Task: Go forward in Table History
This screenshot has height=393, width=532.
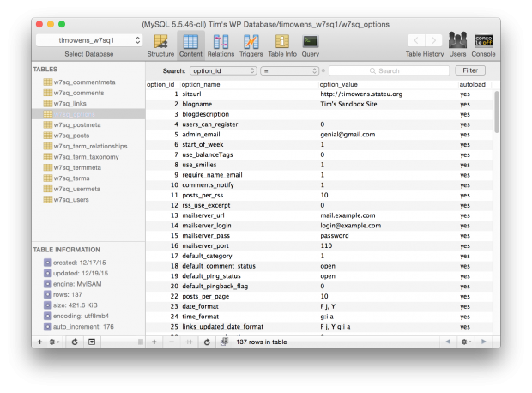Action: pos(433,40)
